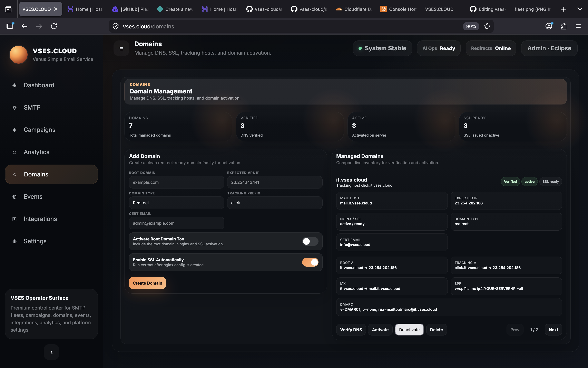Open the browser application menu
The width and height of the screenshot is (588, 368).
578,26
